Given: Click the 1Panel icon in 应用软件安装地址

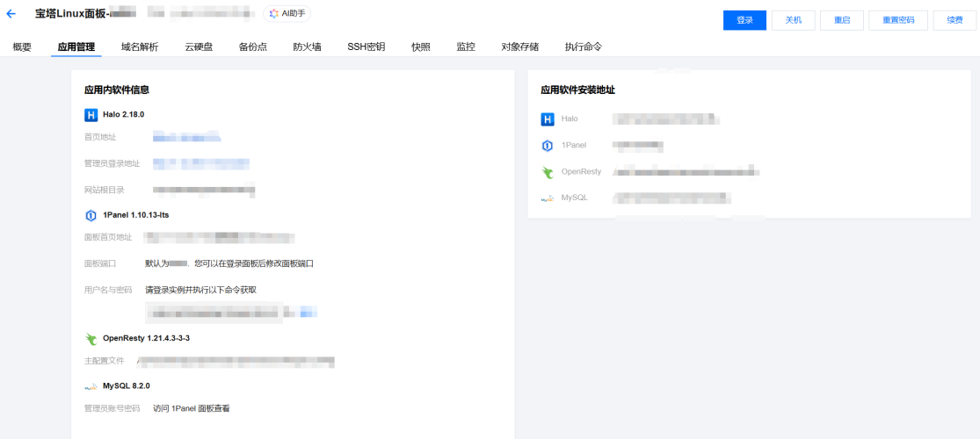Looking at the screenshot, I should (548, 146).
